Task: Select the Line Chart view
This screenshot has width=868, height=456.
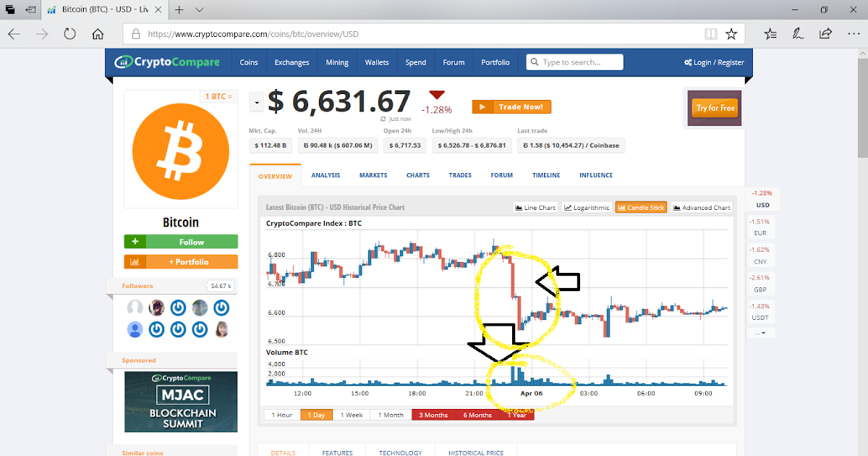Action: pyautogui.click(x=535, y=208)
